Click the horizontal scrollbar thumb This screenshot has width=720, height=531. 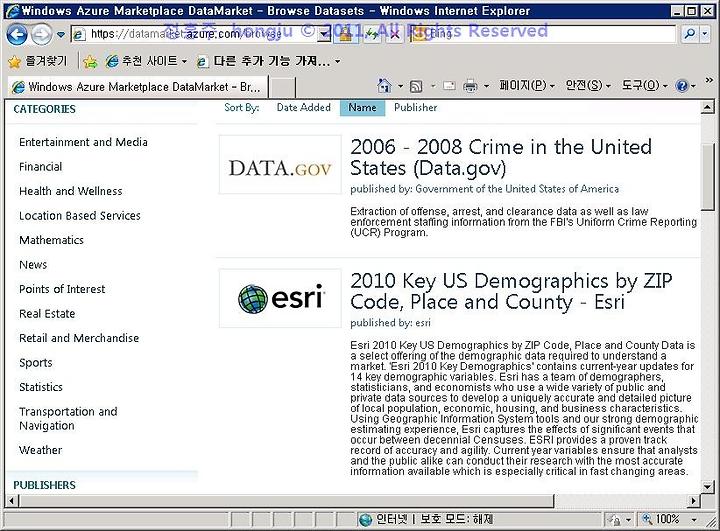[287, 501]
